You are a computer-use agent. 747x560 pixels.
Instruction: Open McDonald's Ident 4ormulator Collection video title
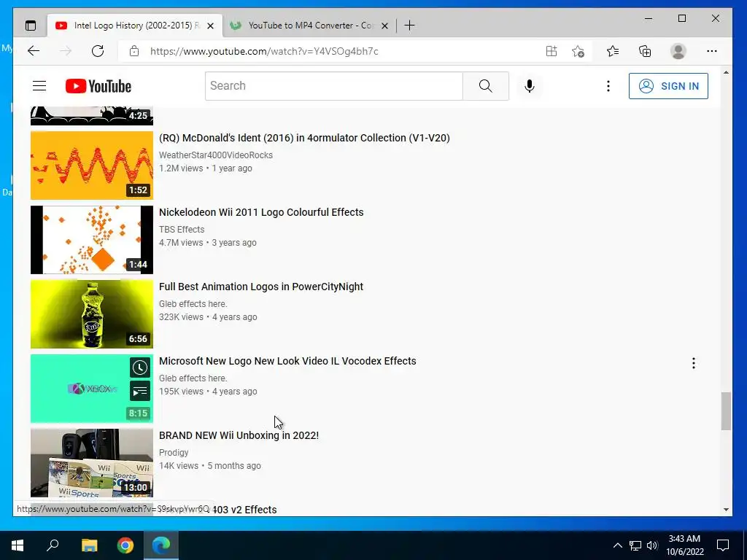click(304, 138)
